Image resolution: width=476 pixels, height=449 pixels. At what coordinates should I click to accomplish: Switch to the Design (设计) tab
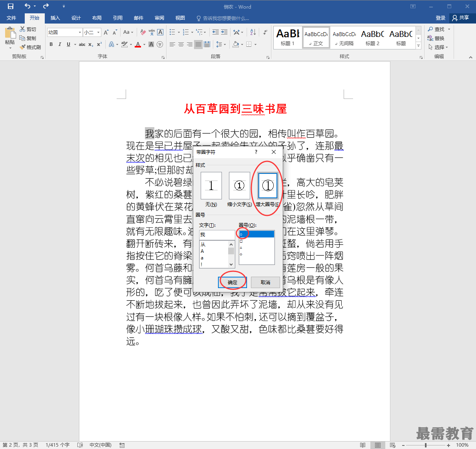[76, 18]
